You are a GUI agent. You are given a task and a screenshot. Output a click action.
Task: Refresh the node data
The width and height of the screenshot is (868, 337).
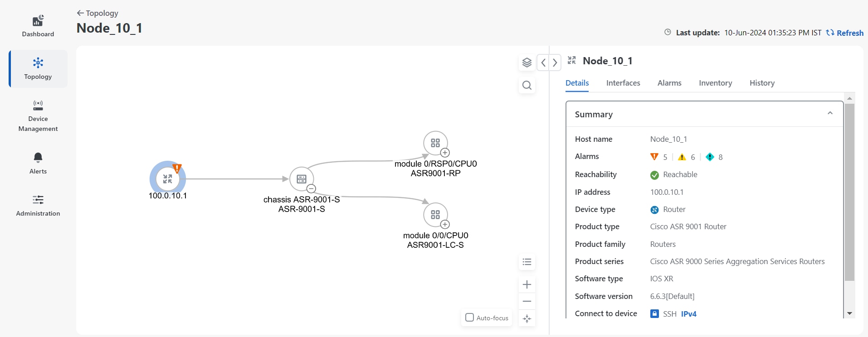pyautogui.click(x=845, y=33)
